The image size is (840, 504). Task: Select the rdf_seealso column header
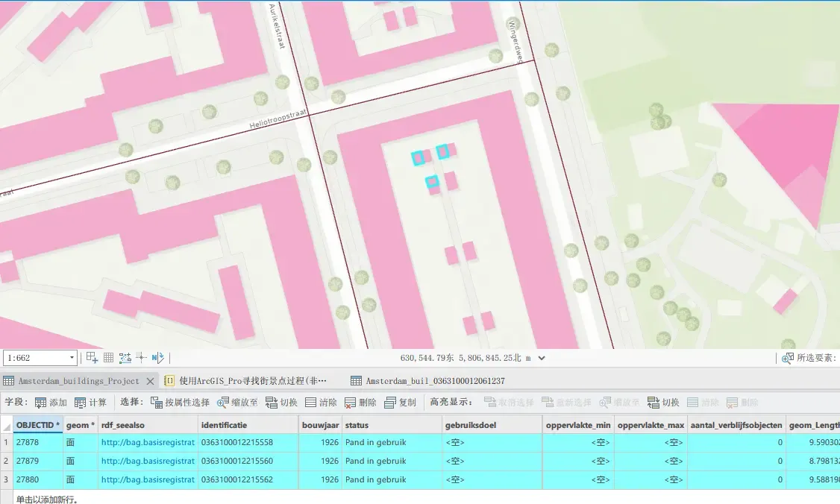tap(148, 425)
